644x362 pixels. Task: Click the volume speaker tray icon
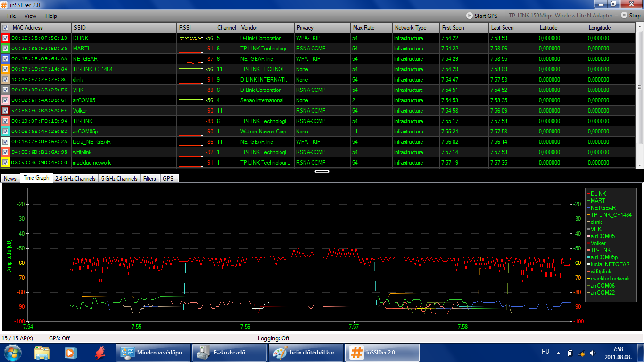pos(593,353)
